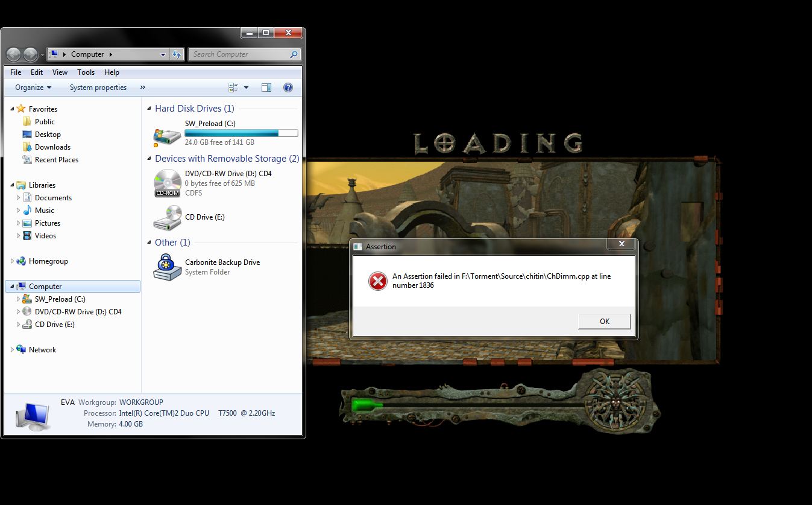
Task: Select the CD Drive (E:) icon in content pane
Action: tap(168, 218)
